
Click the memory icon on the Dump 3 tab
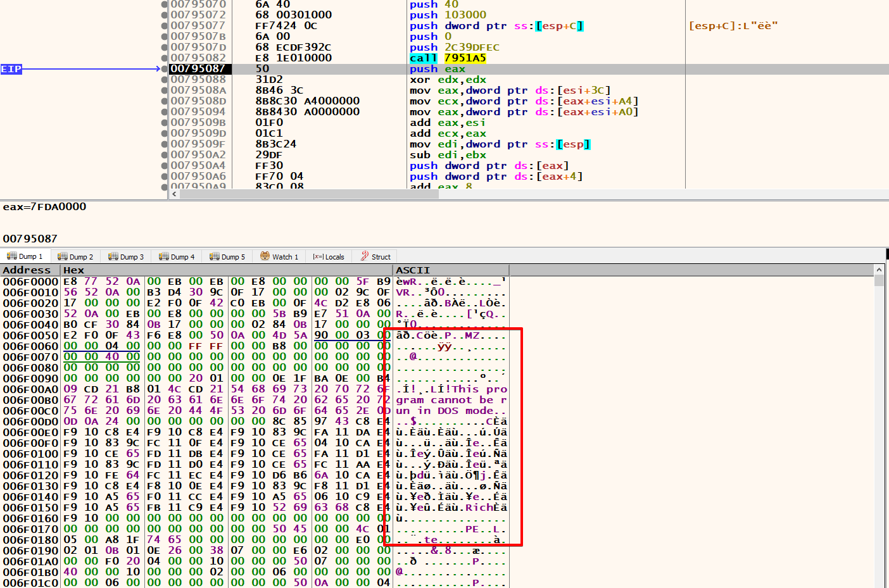point(113,256)
